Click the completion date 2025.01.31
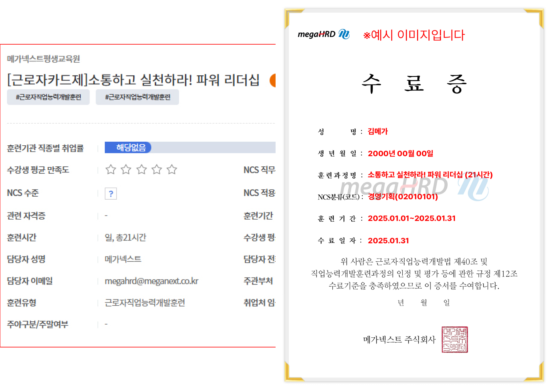 coord(388,241)
